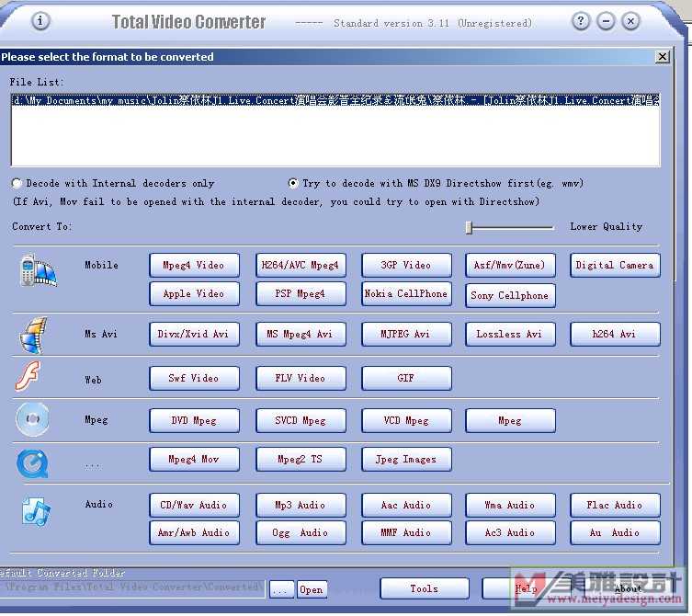
Task: Convert to DVD Mpeg
Action: pos(194,420)
